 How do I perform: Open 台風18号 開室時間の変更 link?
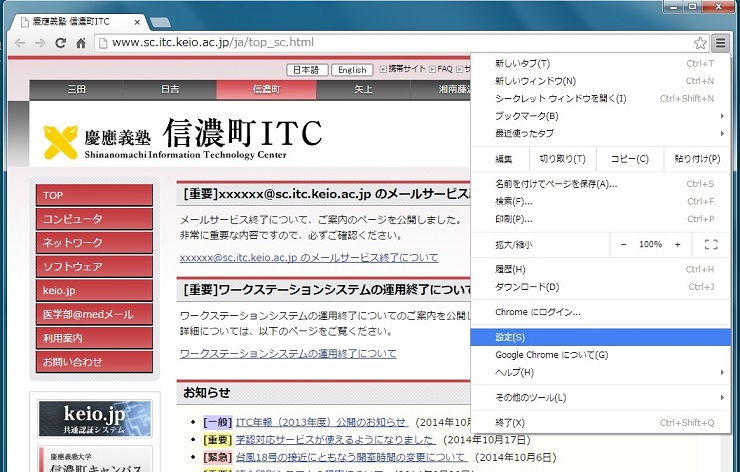352,457
